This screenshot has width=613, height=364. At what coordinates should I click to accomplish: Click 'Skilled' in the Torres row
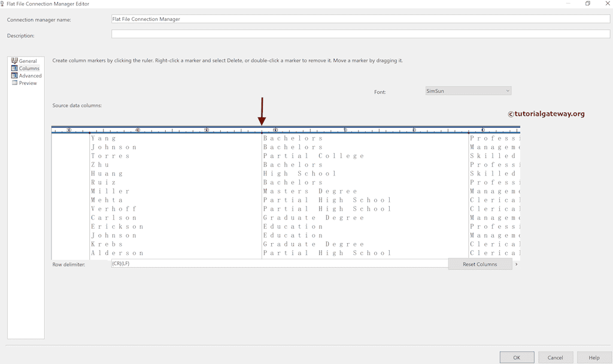click(x=493, y=156)
